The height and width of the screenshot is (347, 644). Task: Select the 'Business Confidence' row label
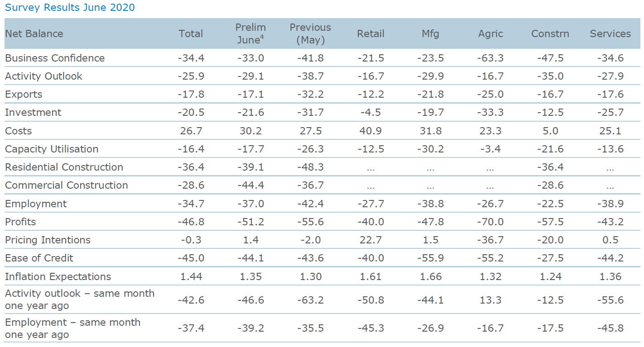click(x=55, y=58)
